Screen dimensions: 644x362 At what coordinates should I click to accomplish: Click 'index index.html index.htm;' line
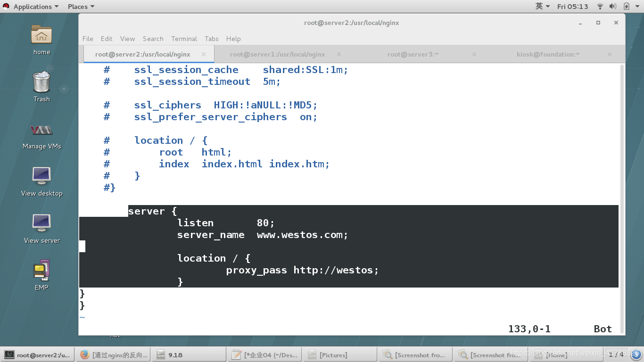pos(244,164)
